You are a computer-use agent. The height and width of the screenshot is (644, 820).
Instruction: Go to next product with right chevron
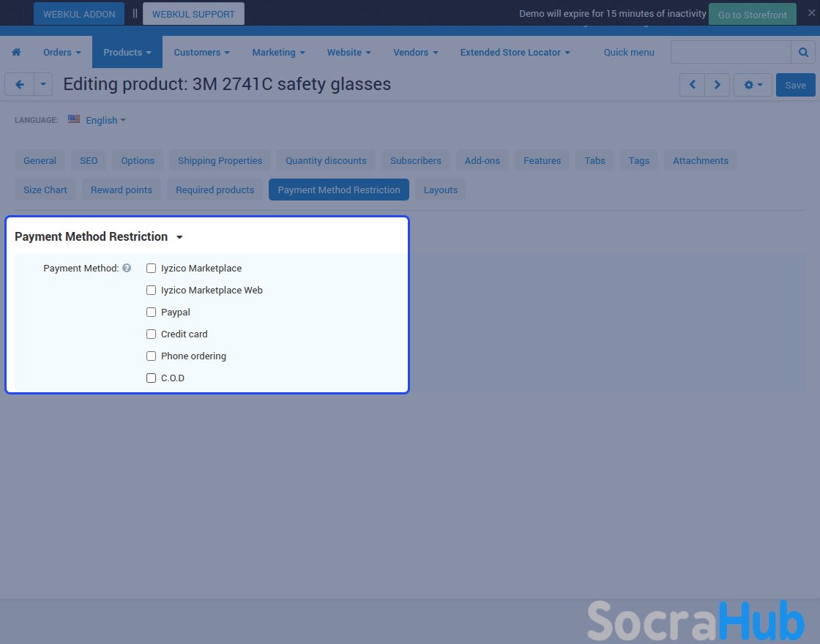point(717,85)
